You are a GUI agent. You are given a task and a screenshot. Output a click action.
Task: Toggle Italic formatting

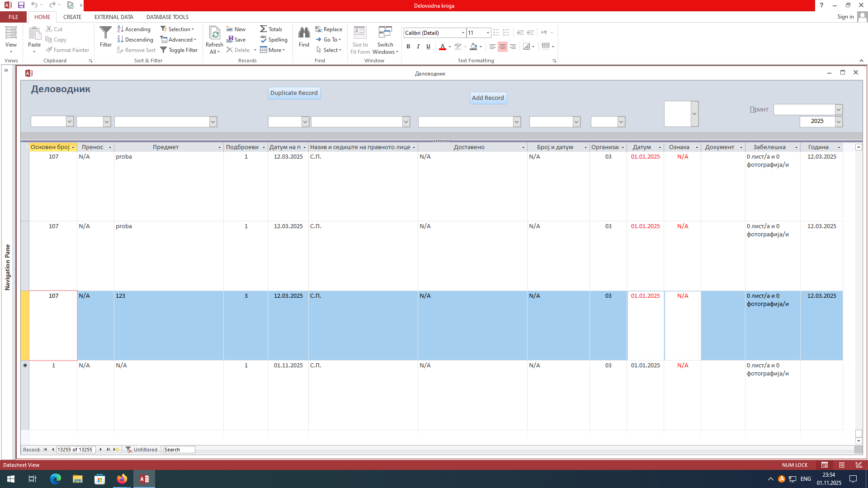[x=418, y=47]
